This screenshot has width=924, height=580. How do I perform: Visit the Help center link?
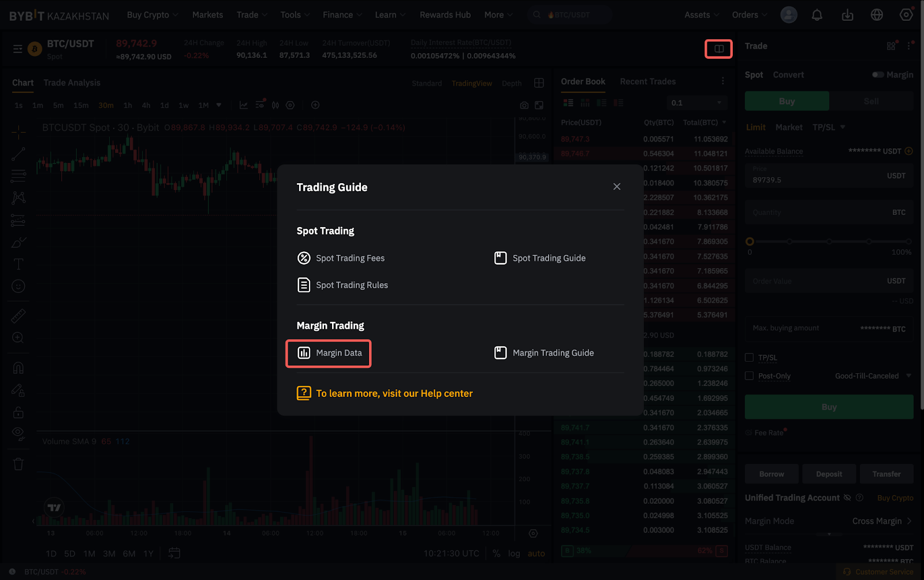click(394, 393)
